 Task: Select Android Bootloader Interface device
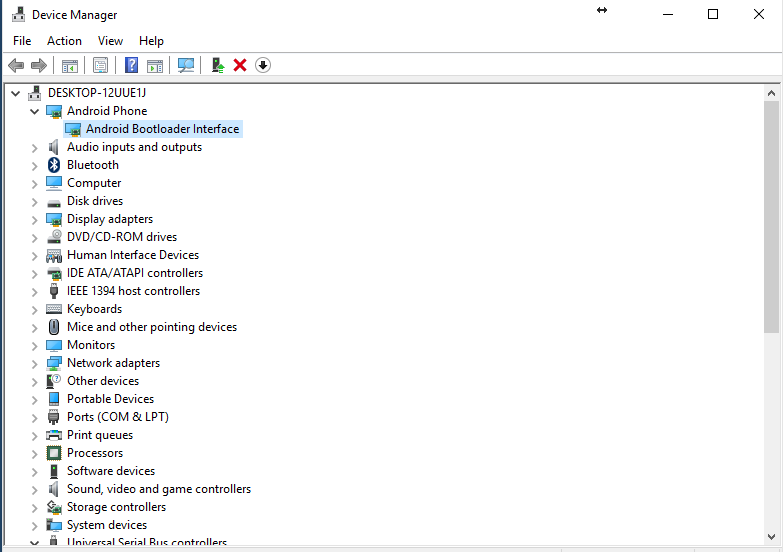coord(162,129)
